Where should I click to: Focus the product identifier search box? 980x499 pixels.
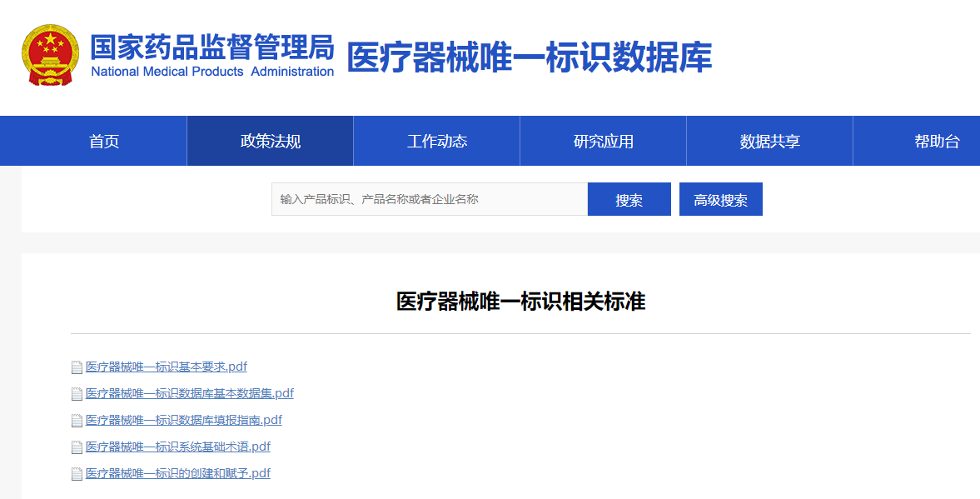430,199
